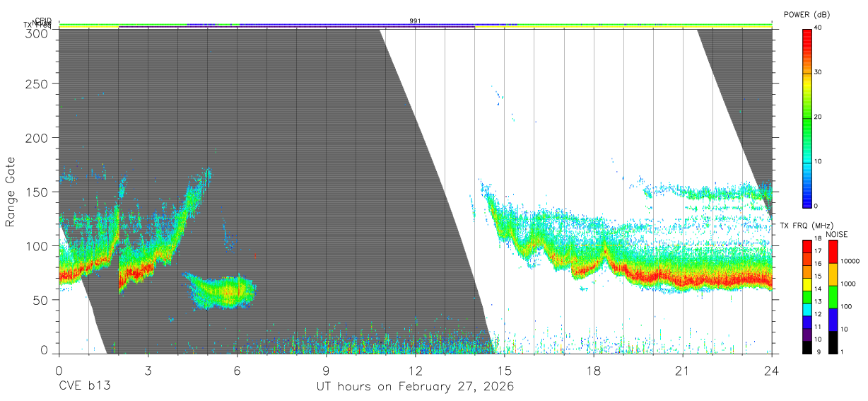This screenshot has width=868, height=401.
Task: Click the 'CVE b13' radar label
Action: 85,387
